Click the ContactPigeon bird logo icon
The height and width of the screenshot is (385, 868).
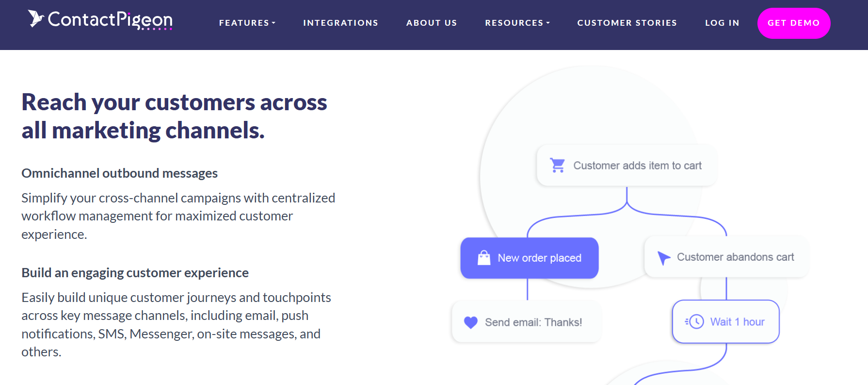pos(36,18)
